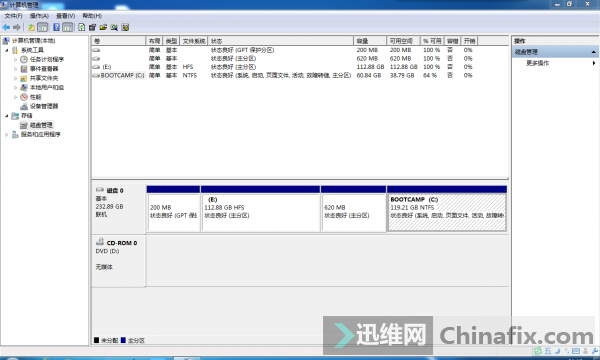Click the magnifier Find toolbar icon
Image resolution: width=600 pixels, height=360 pixels.
[x=114, y=27]
